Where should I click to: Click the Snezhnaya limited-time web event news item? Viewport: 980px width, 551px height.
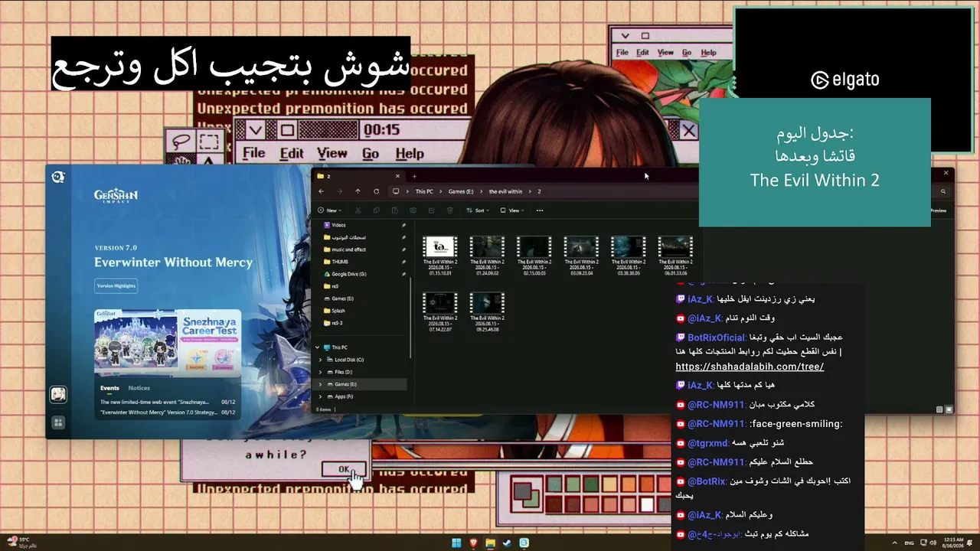point(168,401)
